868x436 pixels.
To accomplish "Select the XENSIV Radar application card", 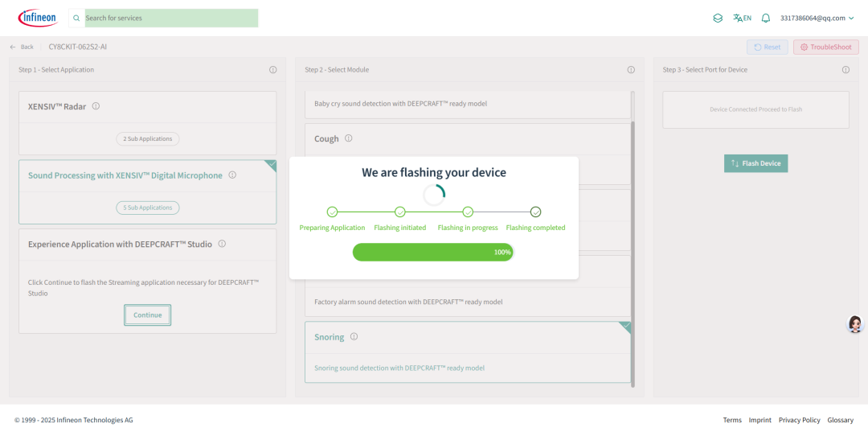I will 147,123.
